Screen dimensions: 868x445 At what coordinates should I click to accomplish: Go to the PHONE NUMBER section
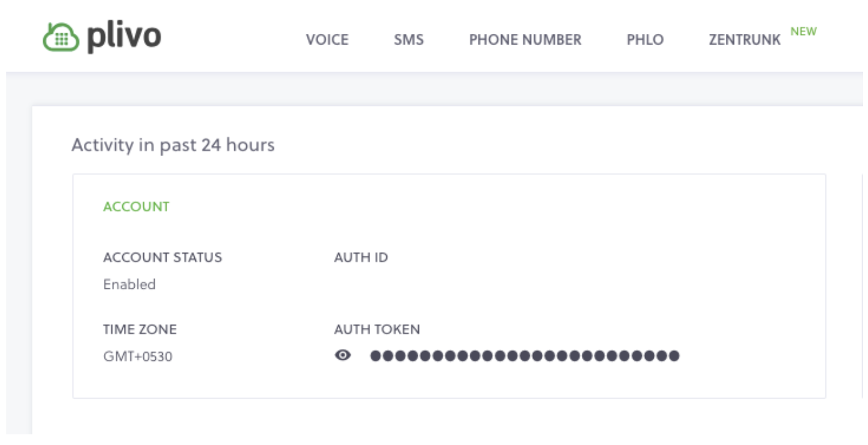pos(525,39)
